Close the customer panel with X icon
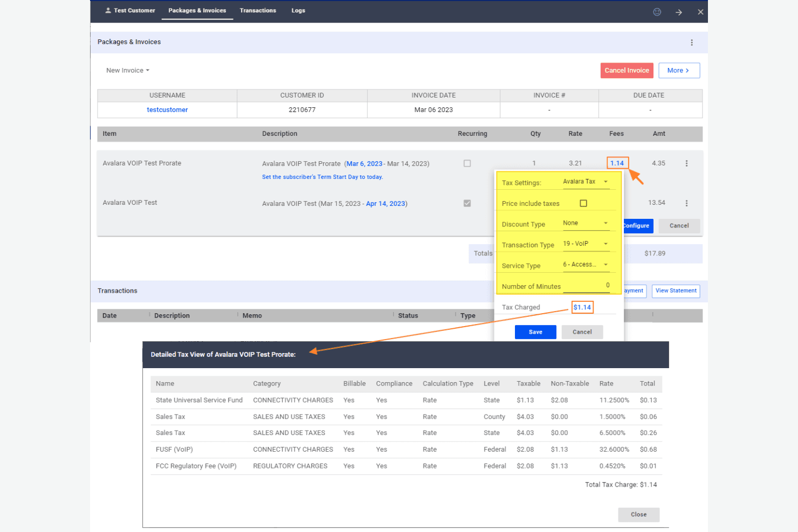 point(700,12)
